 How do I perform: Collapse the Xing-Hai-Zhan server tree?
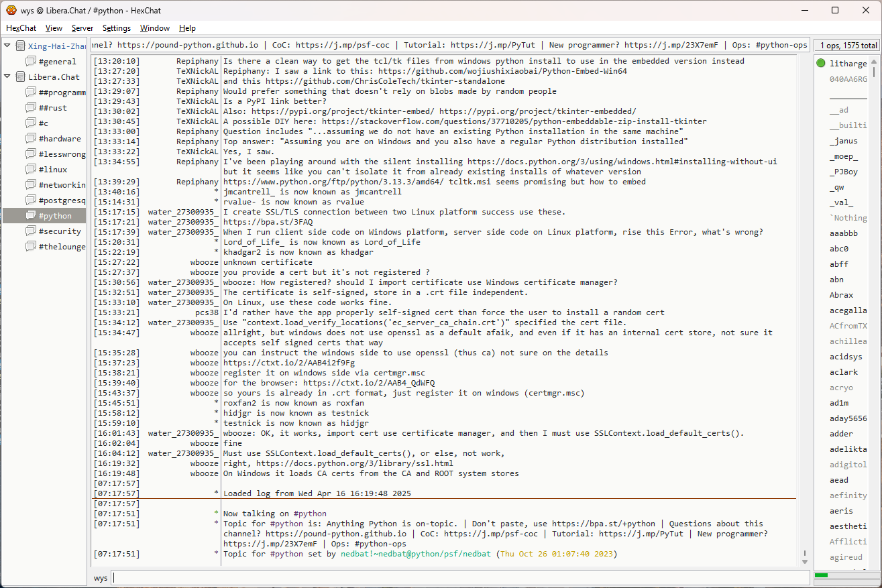pos(7,46)
